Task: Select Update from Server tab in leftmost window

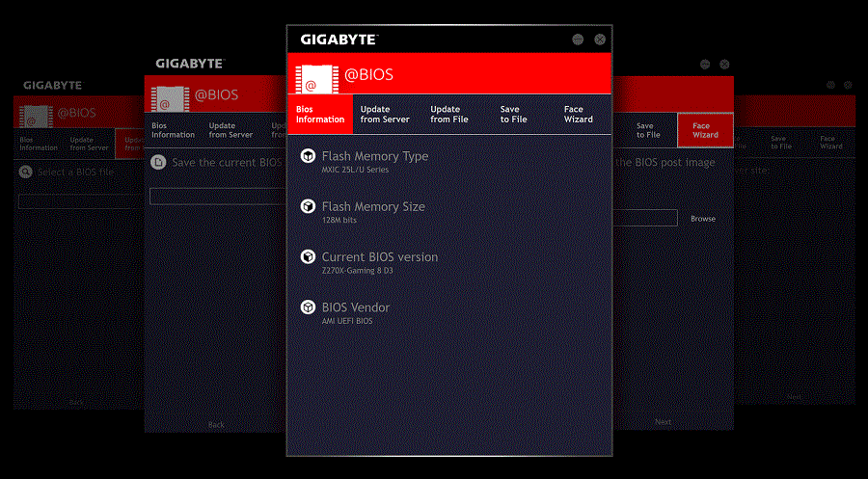Action: coord(89,144)
